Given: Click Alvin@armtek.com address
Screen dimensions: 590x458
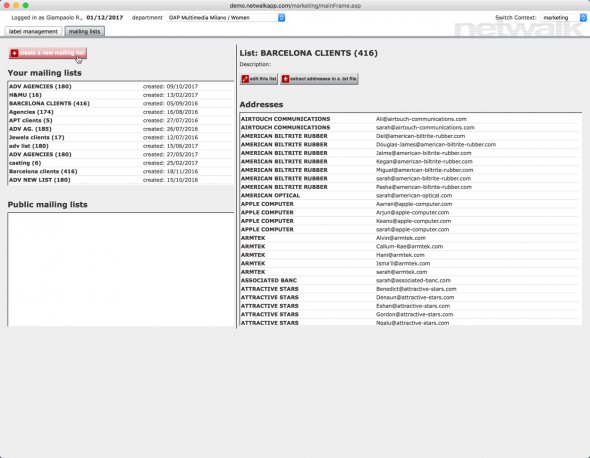Looking at the screenshot, I should tap(401, 238).
